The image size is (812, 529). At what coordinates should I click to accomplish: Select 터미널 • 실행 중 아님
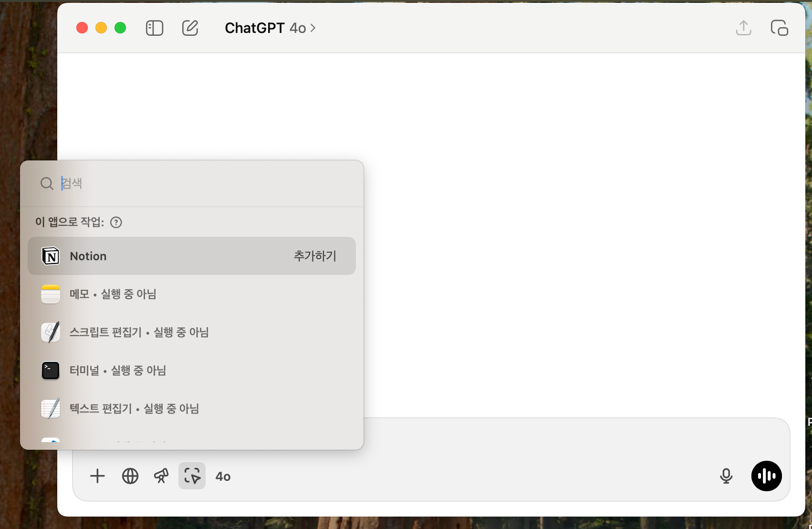tap(192, 370)
